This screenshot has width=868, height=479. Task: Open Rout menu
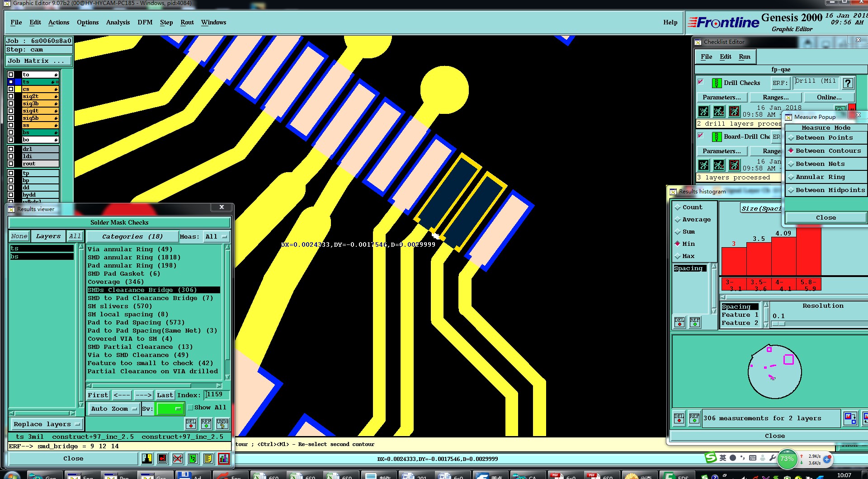[x=187, y=23]
